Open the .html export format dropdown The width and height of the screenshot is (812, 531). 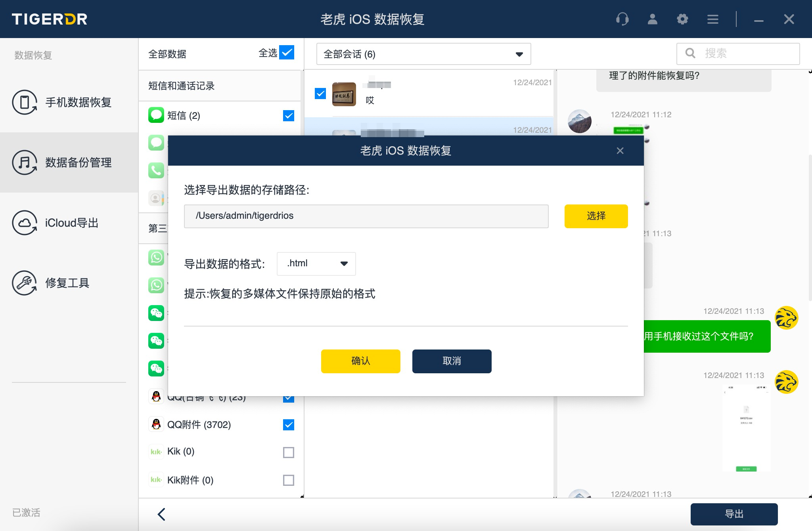click(x=316, y=264)
